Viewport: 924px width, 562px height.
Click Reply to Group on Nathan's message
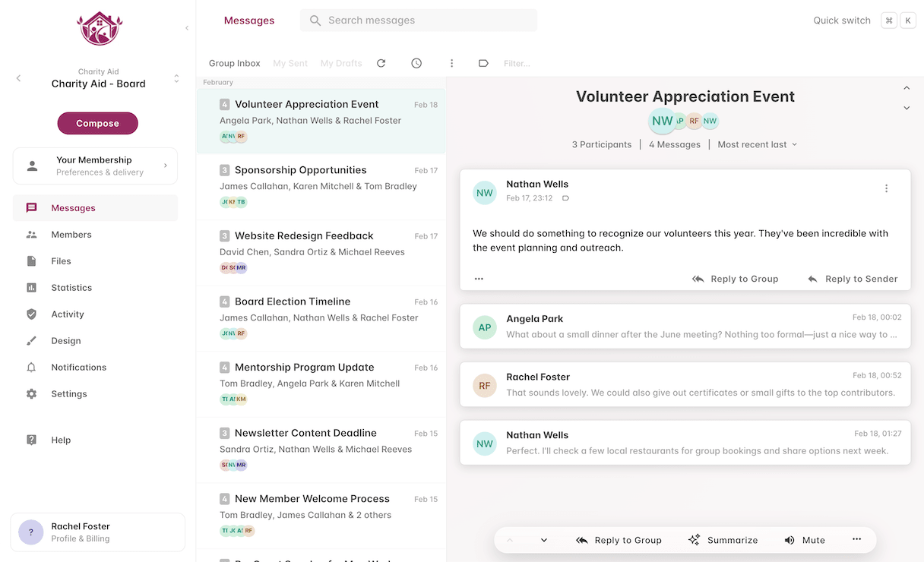735,279
